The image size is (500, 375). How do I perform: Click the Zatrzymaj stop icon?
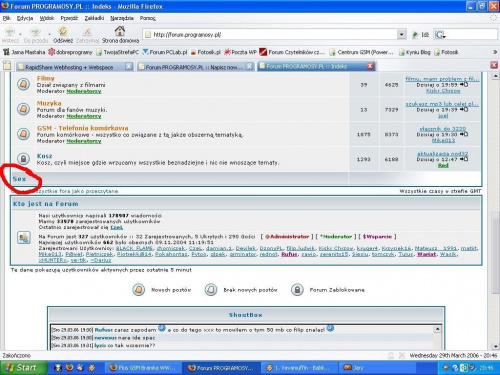click(x=87, y=32)
